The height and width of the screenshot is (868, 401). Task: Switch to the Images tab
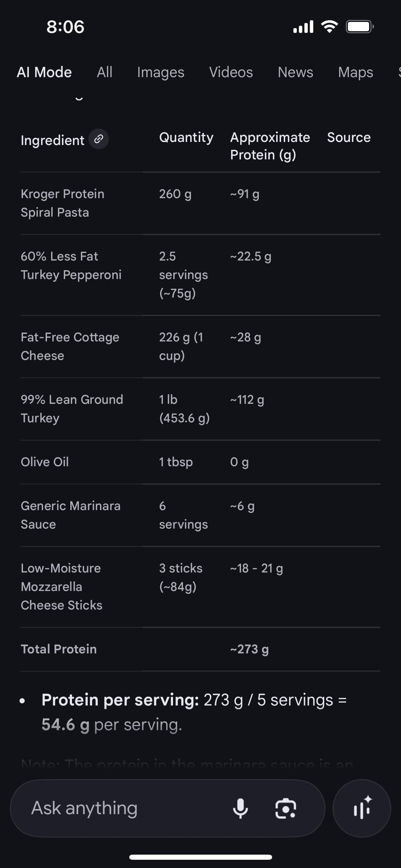pyautogui.click(x=160, y=72)
